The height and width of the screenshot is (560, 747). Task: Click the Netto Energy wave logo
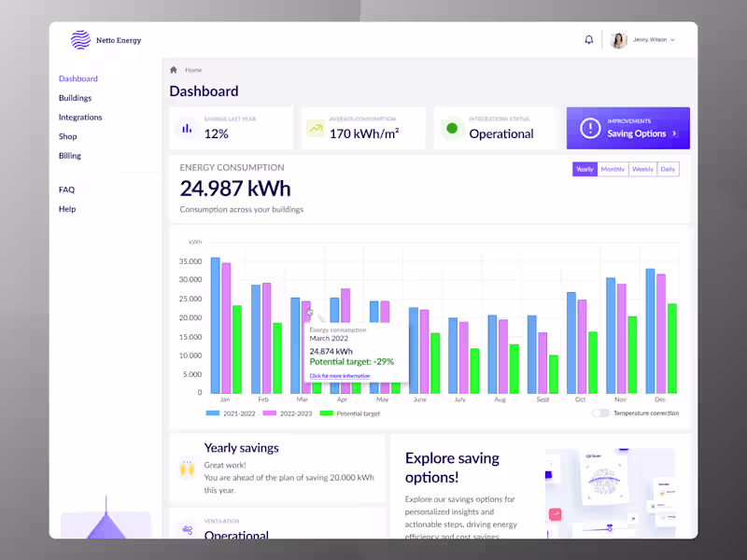click(80, 40)
